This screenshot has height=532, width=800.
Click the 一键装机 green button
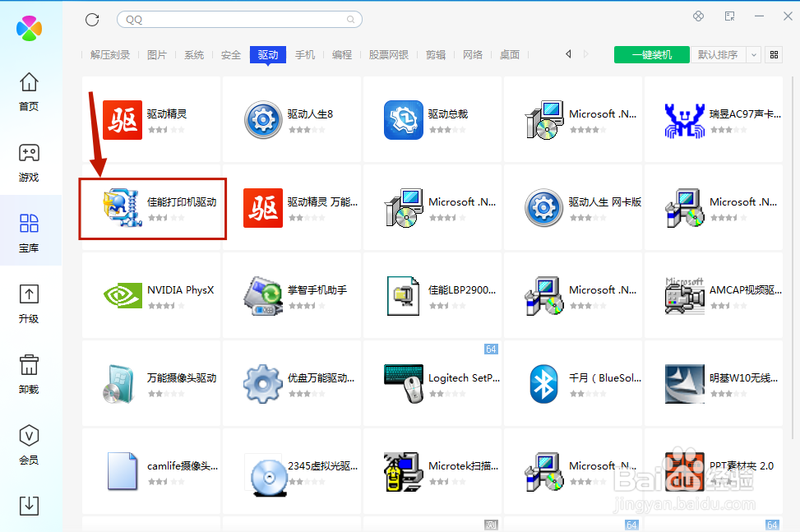[x=651, y=54]
